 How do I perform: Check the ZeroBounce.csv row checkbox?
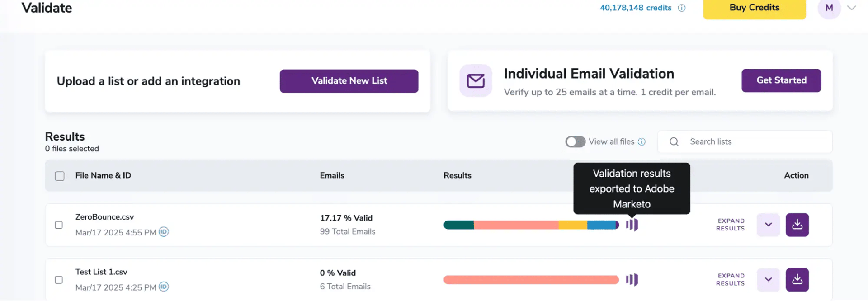(x=59, y=225)
